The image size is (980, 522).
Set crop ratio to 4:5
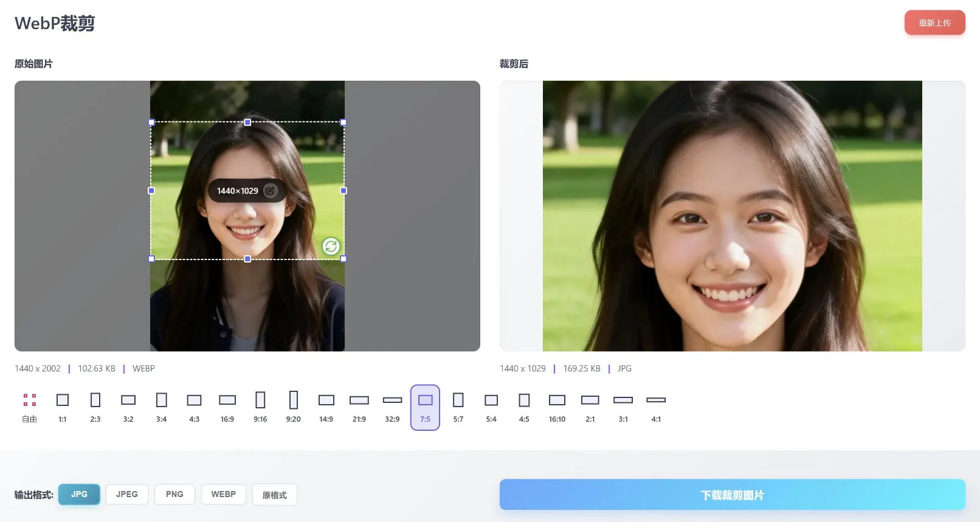tap(524, 407)
